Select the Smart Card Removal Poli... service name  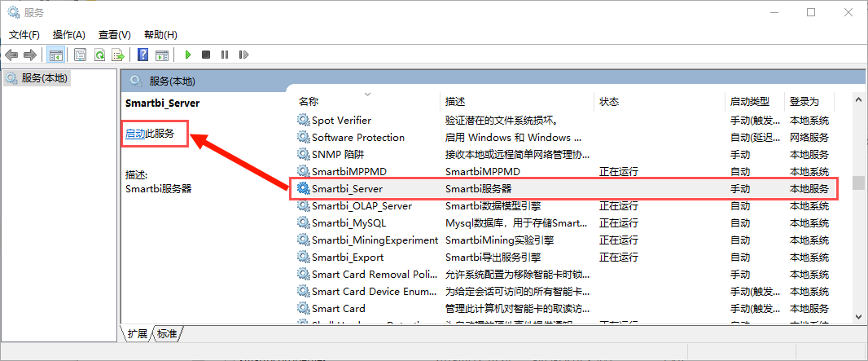click(376, 274)
